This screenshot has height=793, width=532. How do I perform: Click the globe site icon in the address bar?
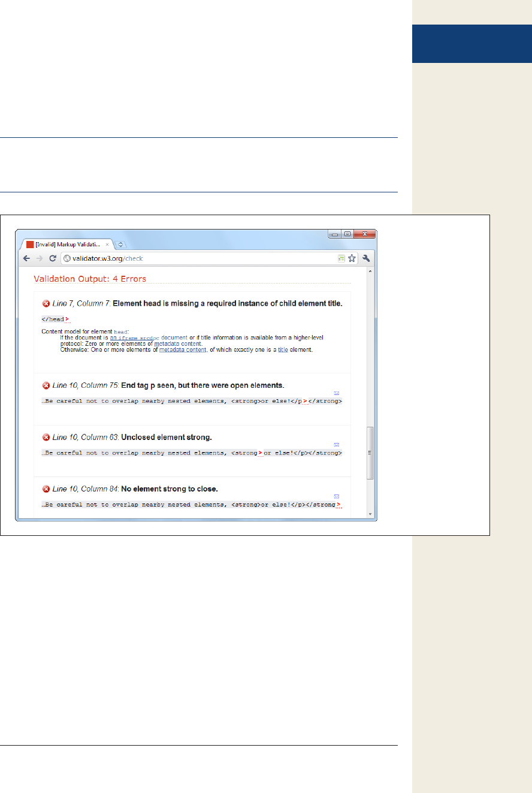coord(67,259)
